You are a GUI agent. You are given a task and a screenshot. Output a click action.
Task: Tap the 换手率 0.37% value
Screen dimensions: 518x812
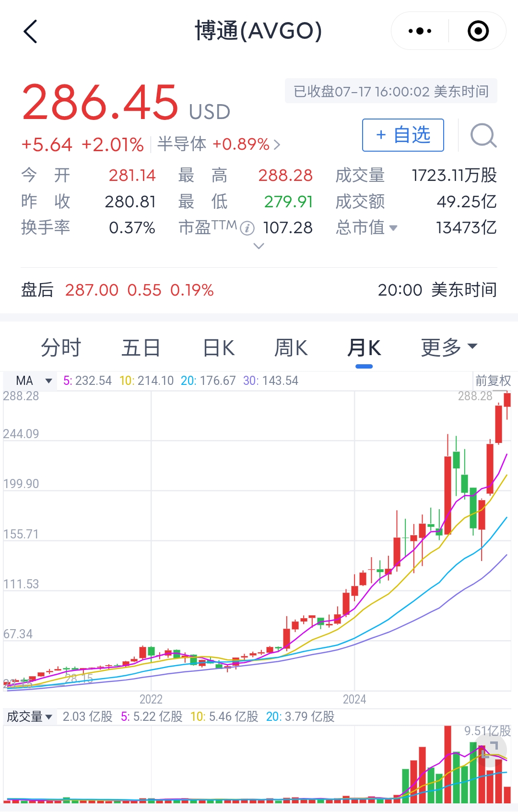132,227
